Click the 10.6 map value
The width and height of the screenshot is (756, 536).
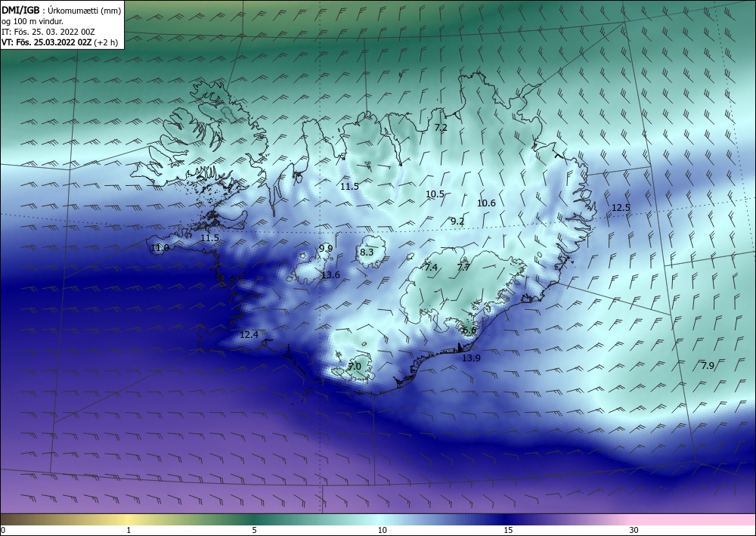[x=486, y=203]
